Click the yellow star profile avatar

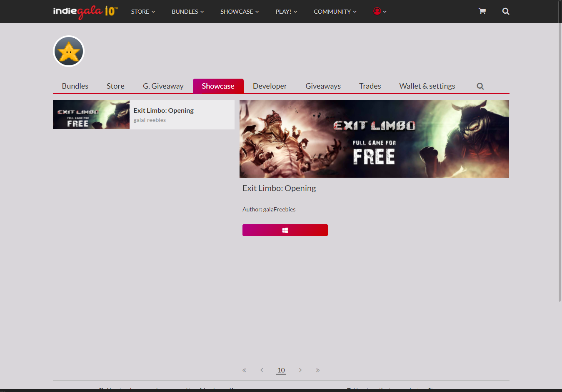[69, 51]
